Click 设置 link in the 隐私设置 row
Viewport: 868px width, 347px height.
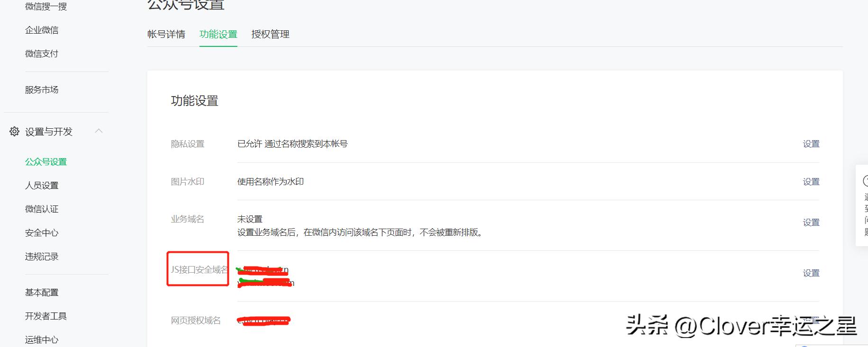coord(811,143)
